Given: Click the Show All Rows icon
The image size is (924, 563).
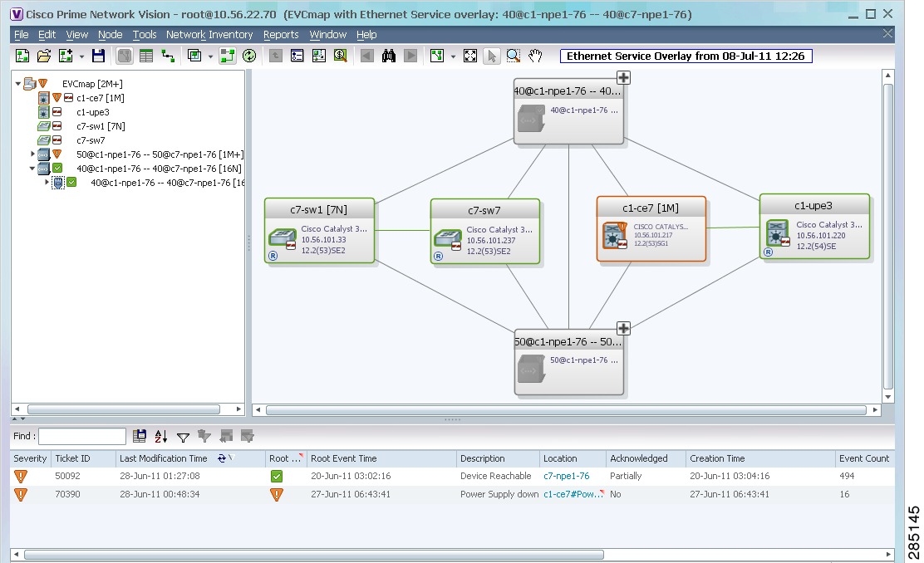Looking at the screenshot, I should coord(226,437).
